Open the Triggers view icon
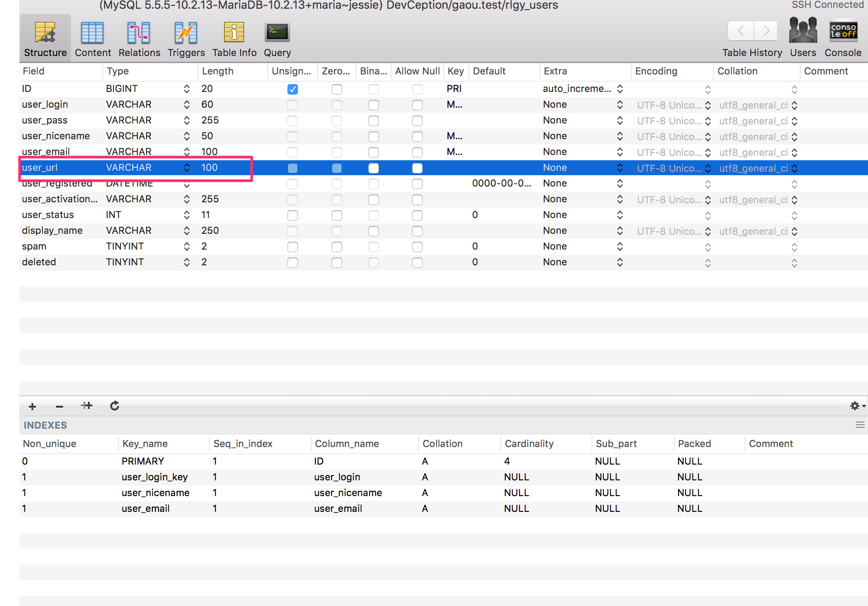Viewport: 868px width, 606px height. pyautogui.click(x=185, y=33)
